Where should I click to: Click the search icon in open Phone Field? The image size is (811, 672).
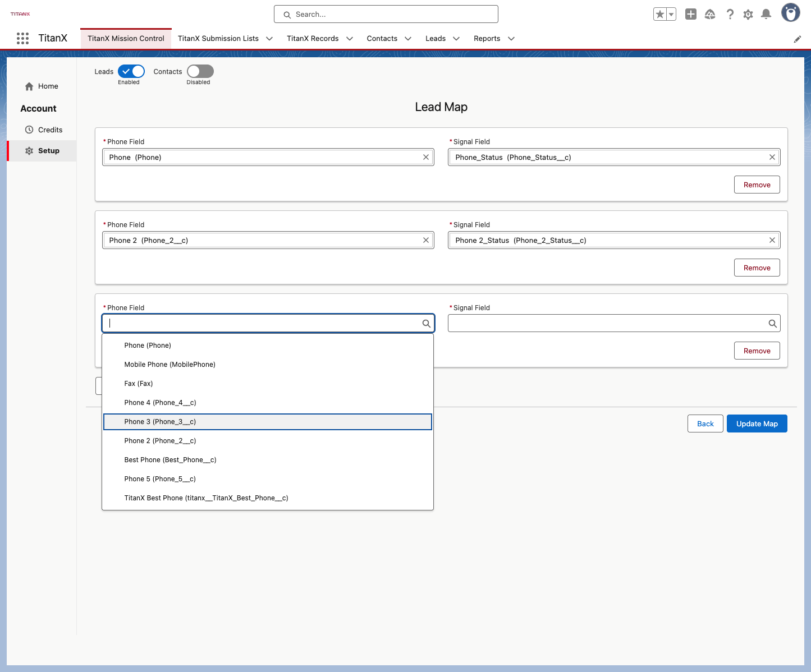[427, 323]
